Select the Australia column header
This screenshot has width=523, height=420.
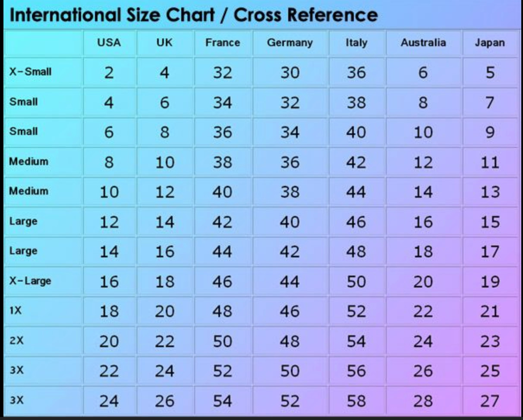tap(423, 43)
